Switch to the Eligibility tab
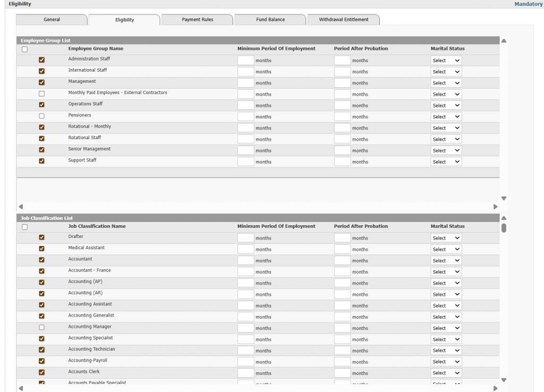 click(124, 20)
